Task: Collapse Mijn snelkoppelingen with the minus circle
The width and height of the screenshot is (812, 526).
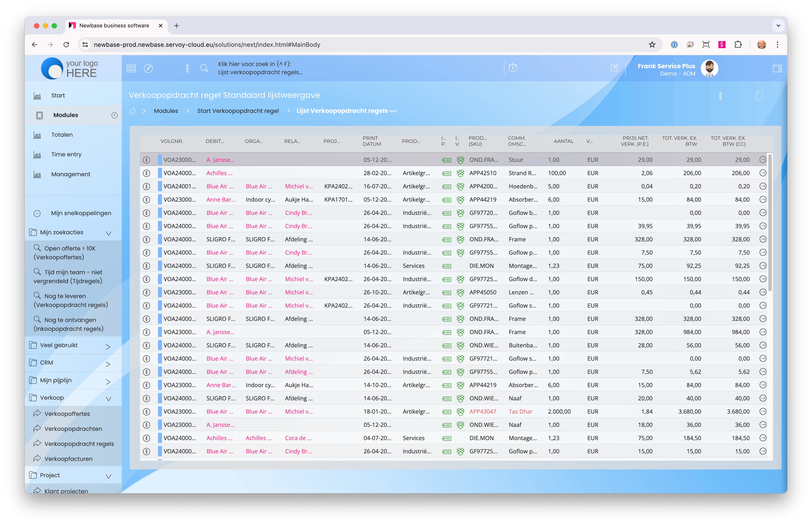Action: pyautogui.click(x=37, y=213)
